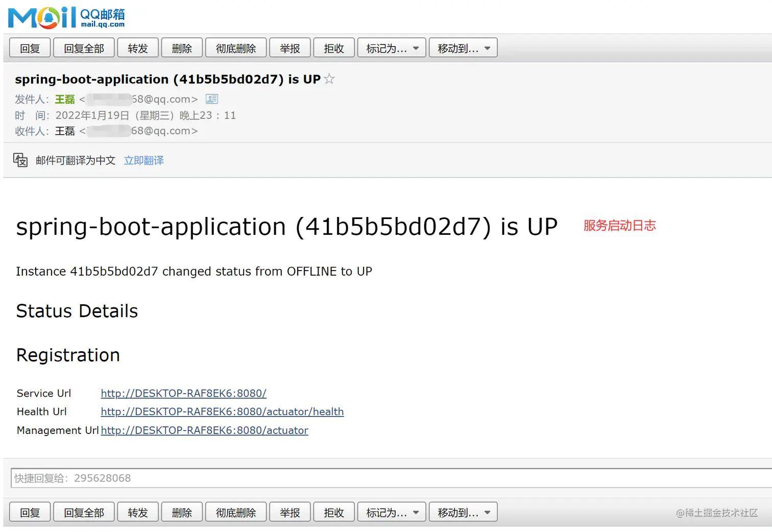772x532 pixels.
Task: Permanently delete via bottom 彻底删除 button
Action: pyautogui.click(x=236, y=512)
